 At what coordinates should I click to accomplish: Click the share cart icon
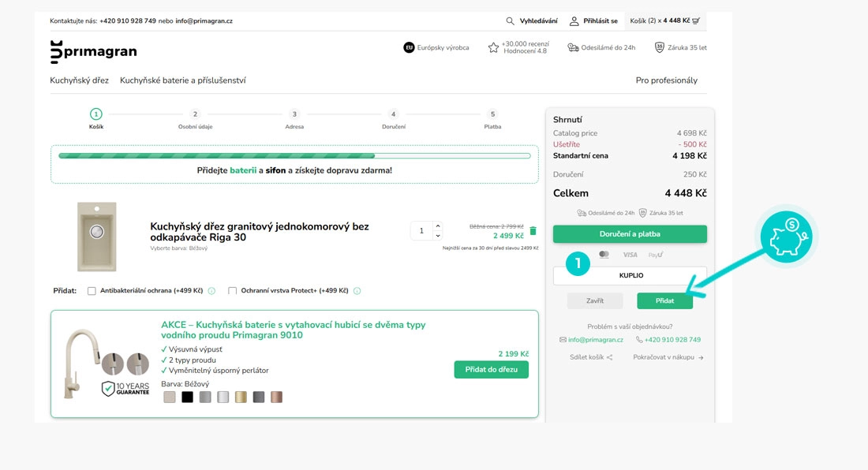[x=609, y=357]
